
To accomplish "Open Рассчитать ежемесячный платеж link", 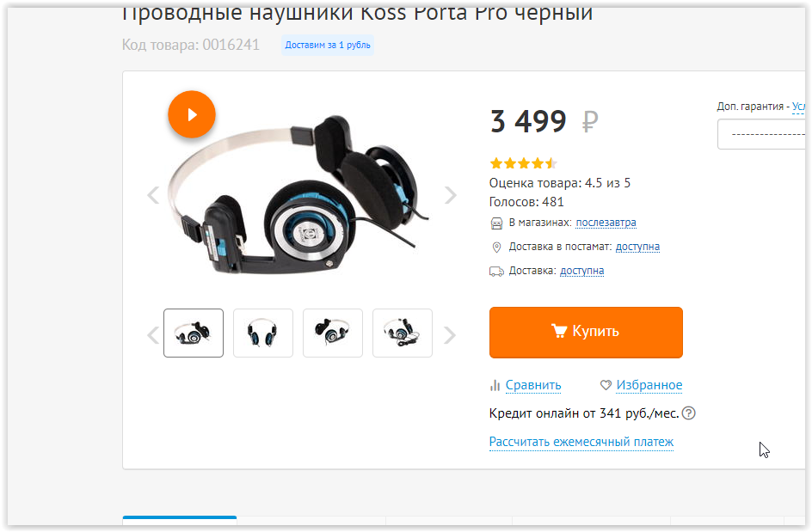I will click(581, 442).
